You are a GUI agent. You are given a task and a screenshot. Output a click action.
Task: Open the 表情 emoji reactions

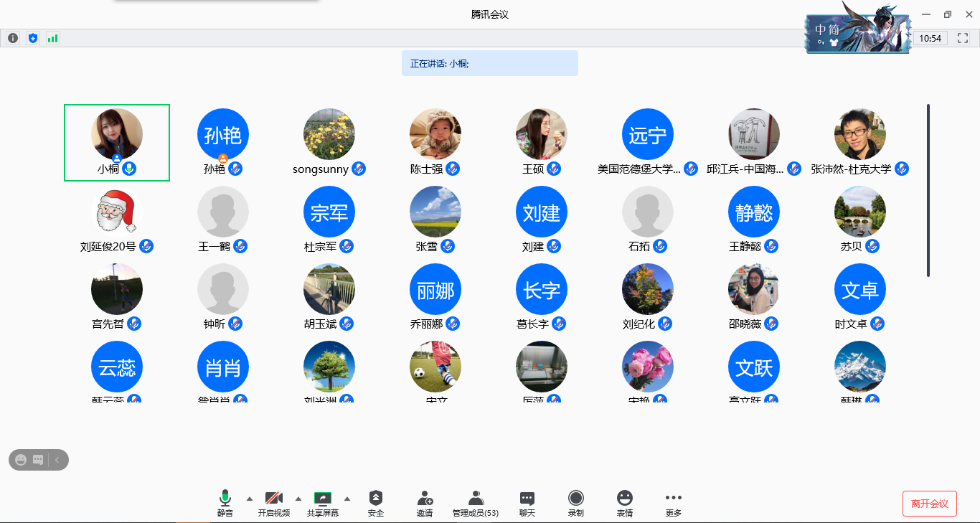pyautogui.click(x=625, y=503)
